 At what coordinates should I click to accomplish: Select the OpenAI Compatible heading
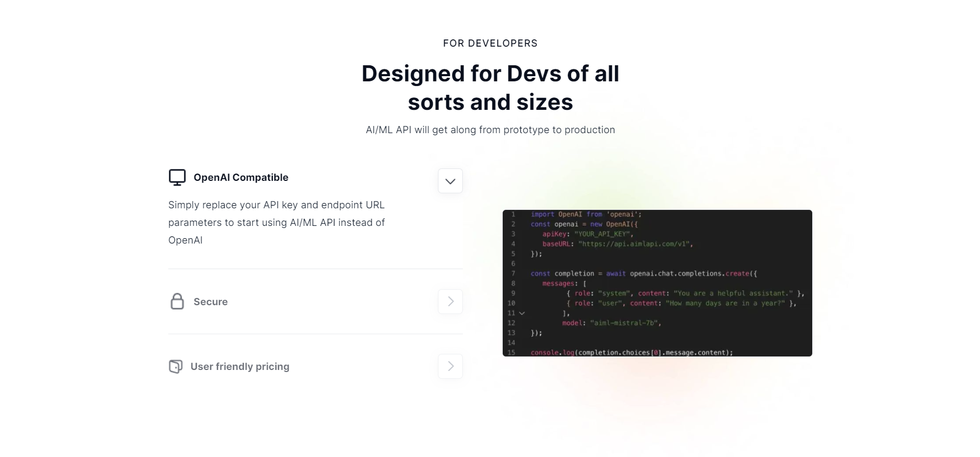click(x=241, y=177)
